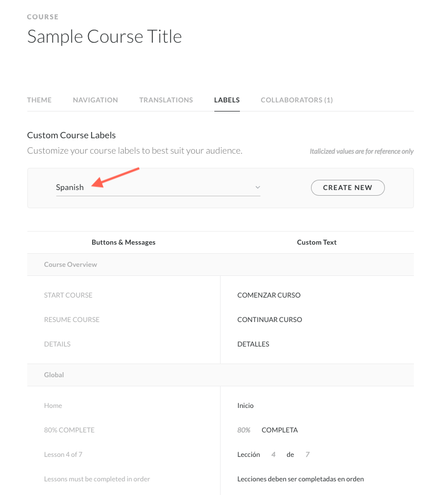
Task: Click the Course Overview section header
Action: [70, 265]
